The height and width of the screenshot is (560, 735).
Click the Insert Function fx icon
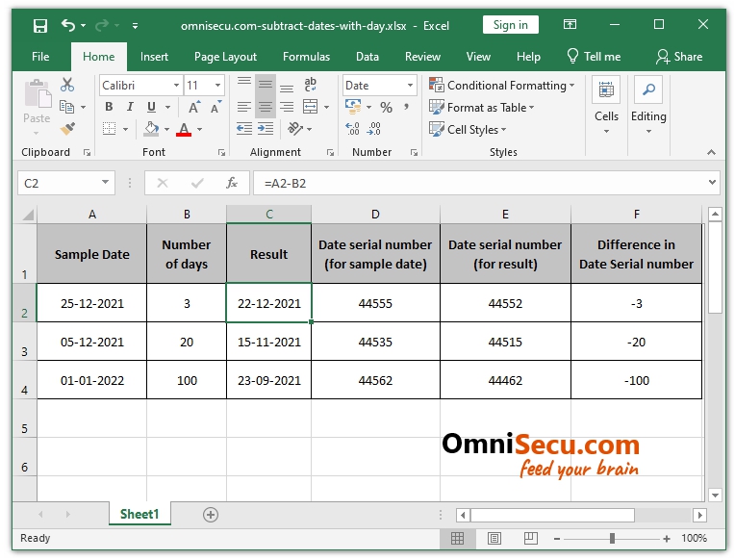[x=232, y=183]
